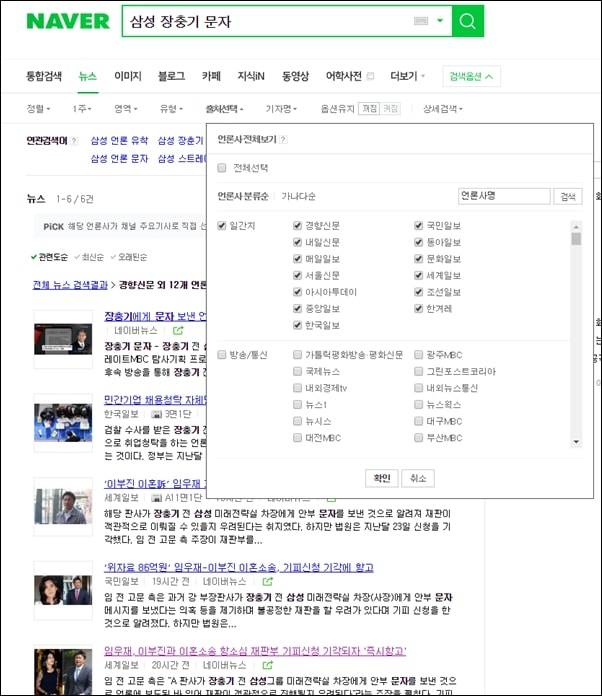The height and width of the screenshot is (696, 602).
Task: Open thumbnail of the 국민일보 article
Action: (63, 590)
